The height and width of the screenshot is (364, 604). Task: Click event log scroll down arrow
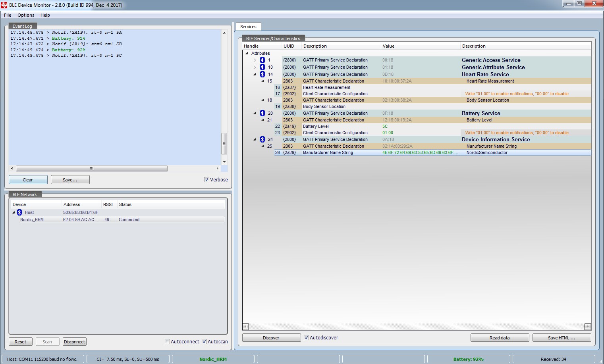click(x=224, y=162)
